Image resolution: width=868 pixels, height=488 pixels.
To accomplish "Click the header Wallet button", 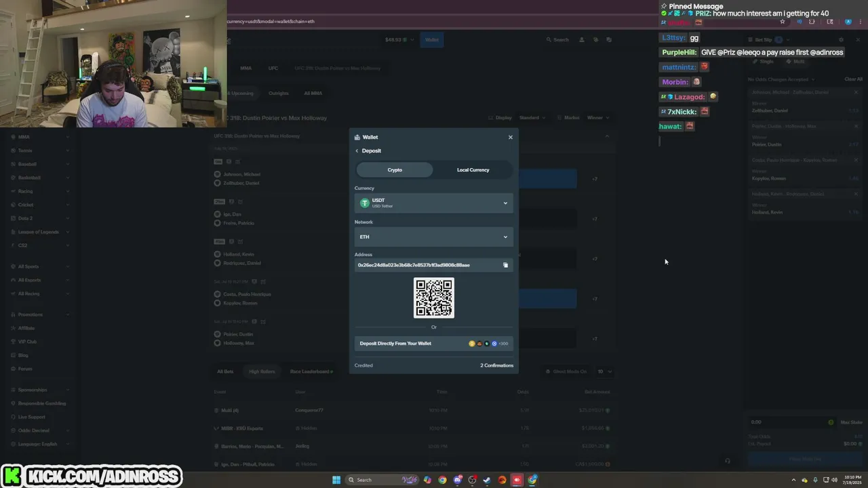I will pyautogui.click(x=431, y=39).
